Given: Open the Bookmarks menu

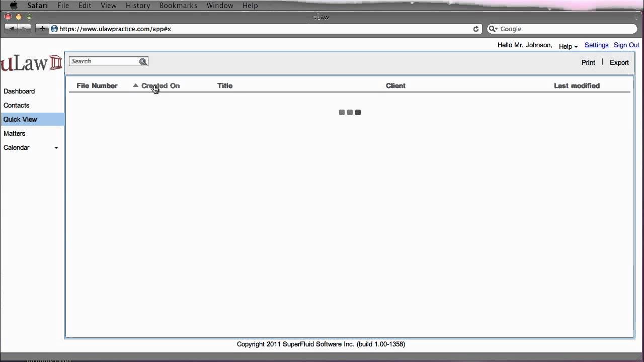Looking at the screenshot, I should tap(179, 6).
